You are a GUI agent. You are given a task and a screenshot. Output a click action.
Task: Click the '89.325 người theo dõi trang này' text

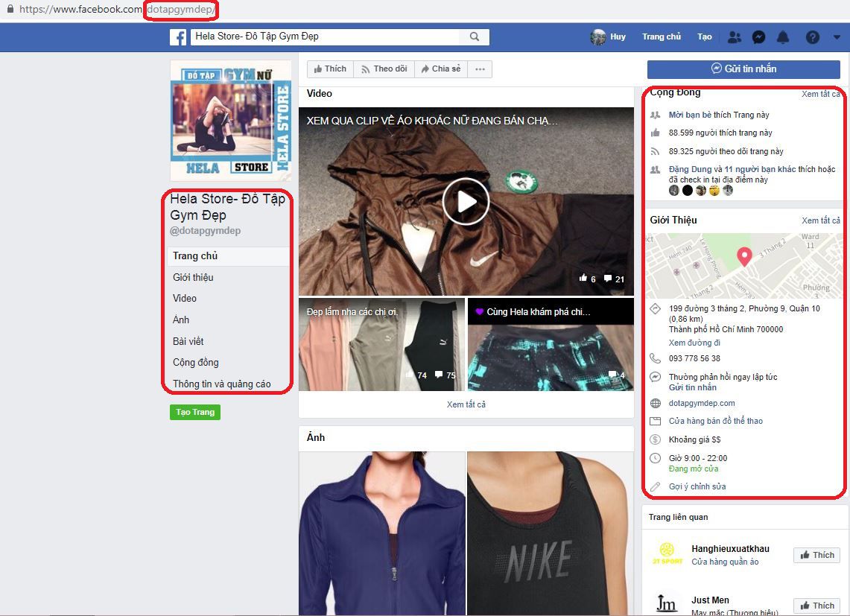click(x=726, y=151)
